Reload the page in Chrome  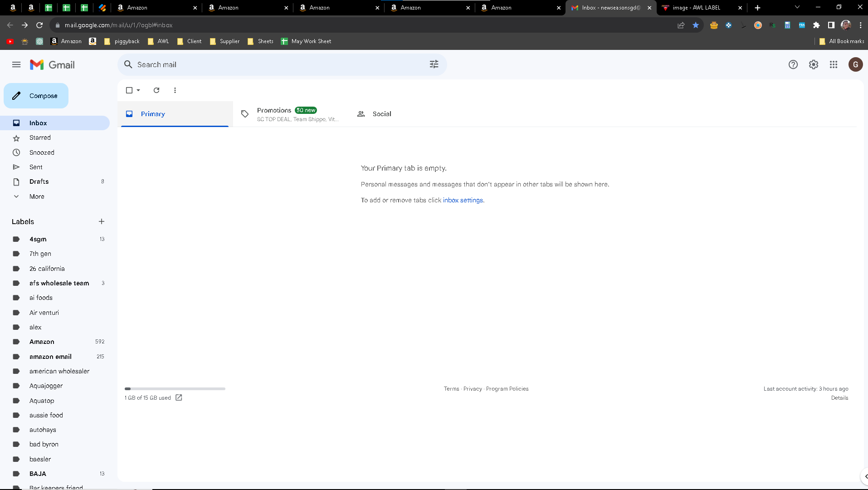(39, 25)
